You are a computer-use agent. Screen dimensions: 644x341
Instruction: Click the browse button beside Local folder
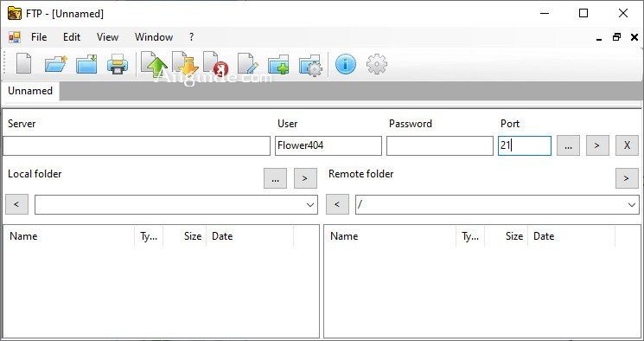click(275, 178)
